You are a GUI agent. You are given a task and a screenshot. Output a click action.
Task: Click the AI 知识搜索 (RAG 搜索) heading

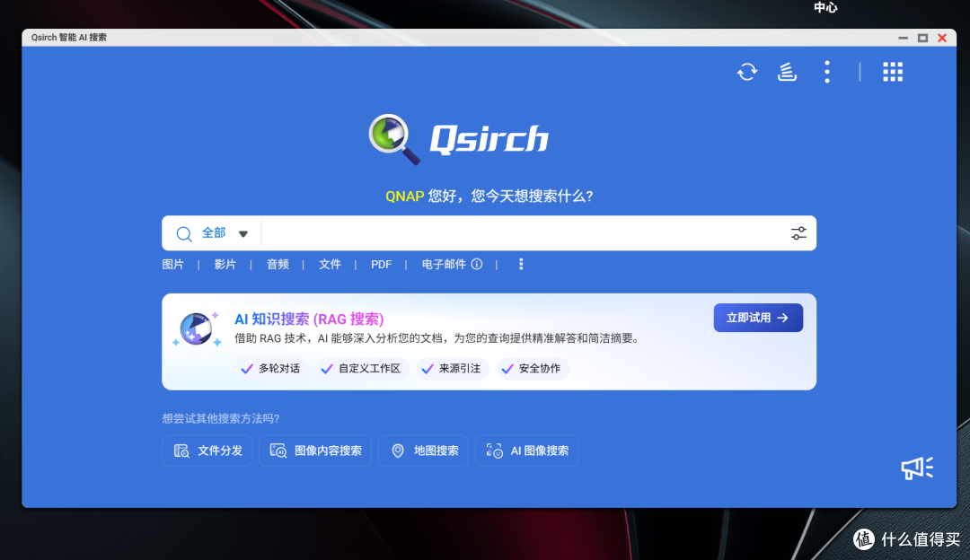[x=309, y=319]
